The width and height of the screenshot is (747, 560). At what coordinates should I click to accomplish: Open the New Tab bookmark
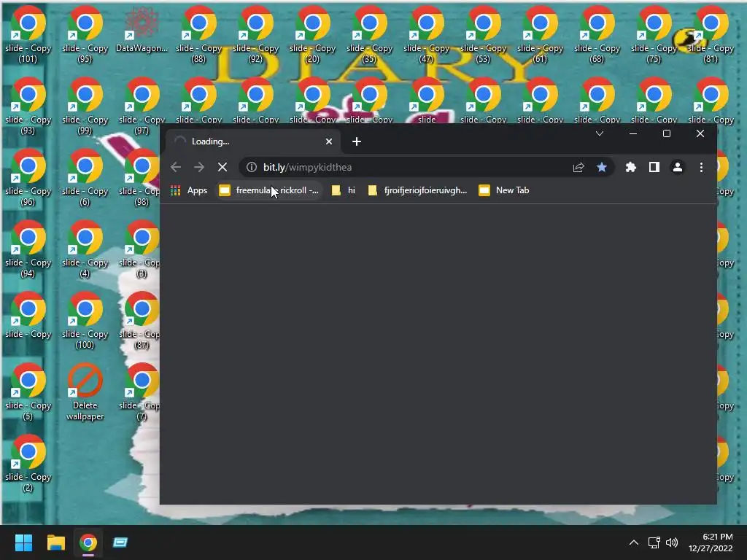504,190
